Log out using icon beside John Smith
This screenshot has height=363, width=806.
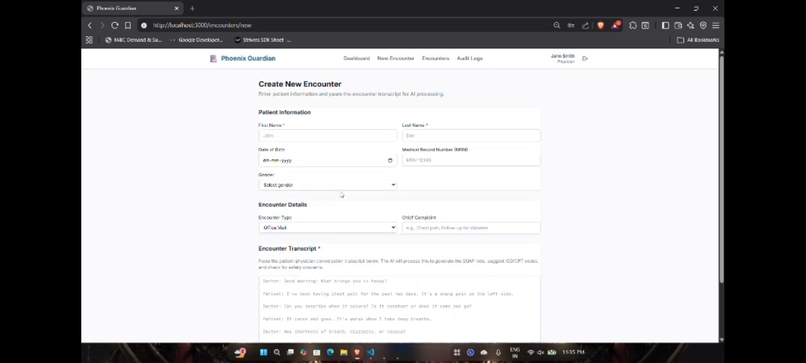pyautogui.click(x=585, y=59)
